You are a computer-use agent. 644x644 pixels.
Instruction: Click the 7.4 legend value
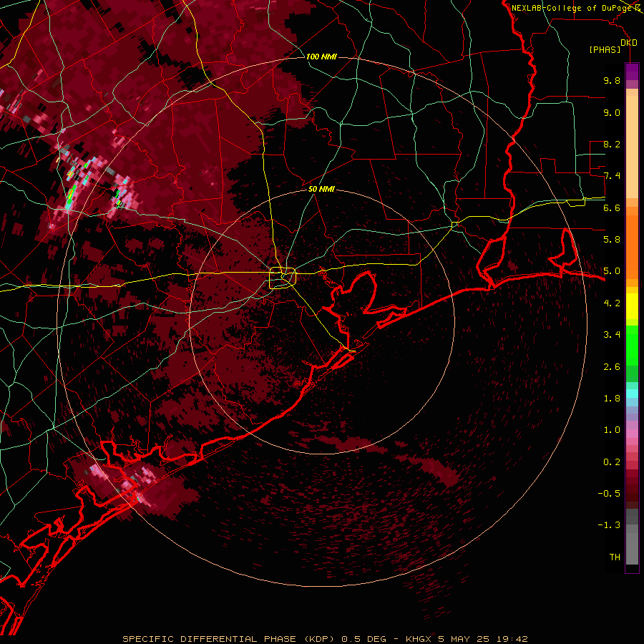(x=612, y=176)
